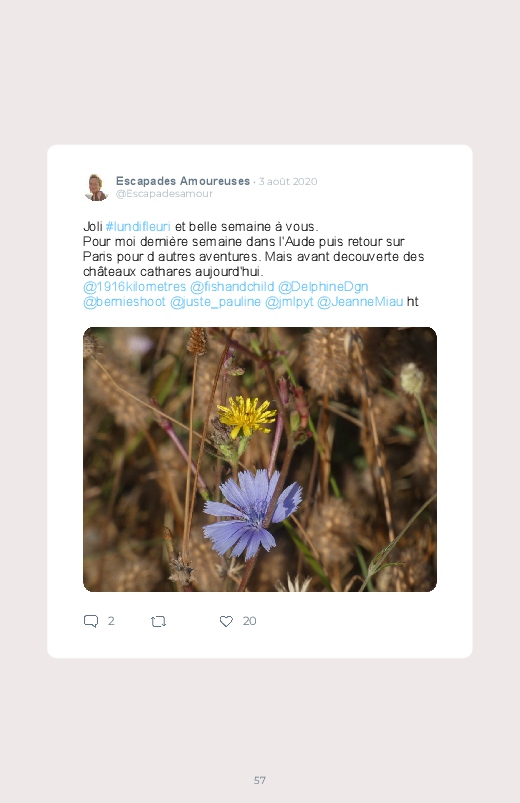The image size is (520, 803).
Task: Open the flower photo in the tweet
Action: (260, 459)
